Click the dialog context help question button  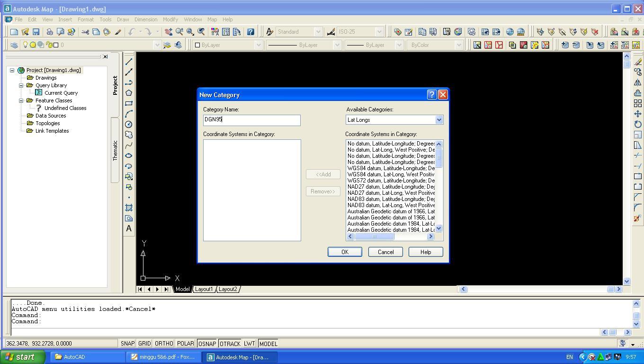[431, 95]
